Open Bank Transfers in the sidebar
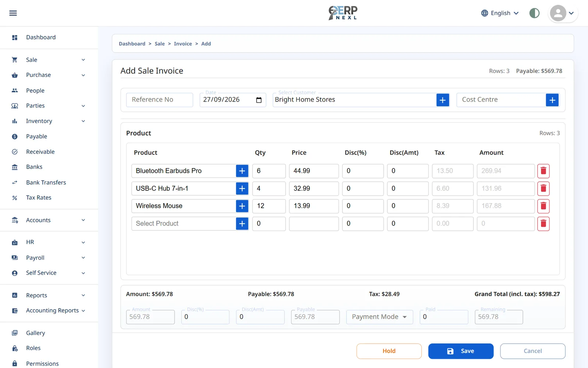The width and height of the screenshot is (588, 368). pyautogui.click(x=46, y=183)
